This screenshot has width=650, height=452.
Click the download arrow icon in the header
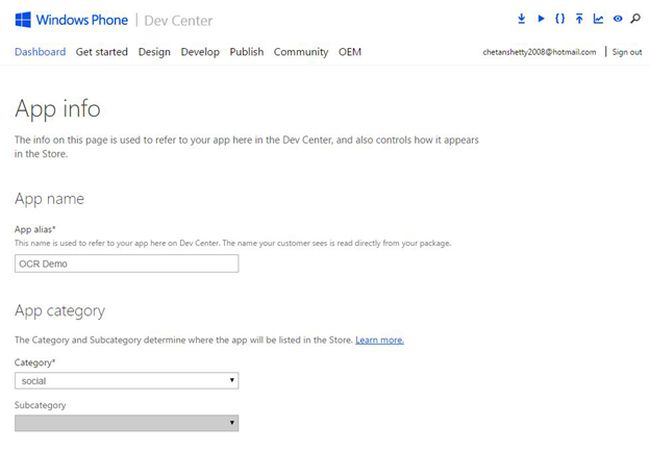521,19
